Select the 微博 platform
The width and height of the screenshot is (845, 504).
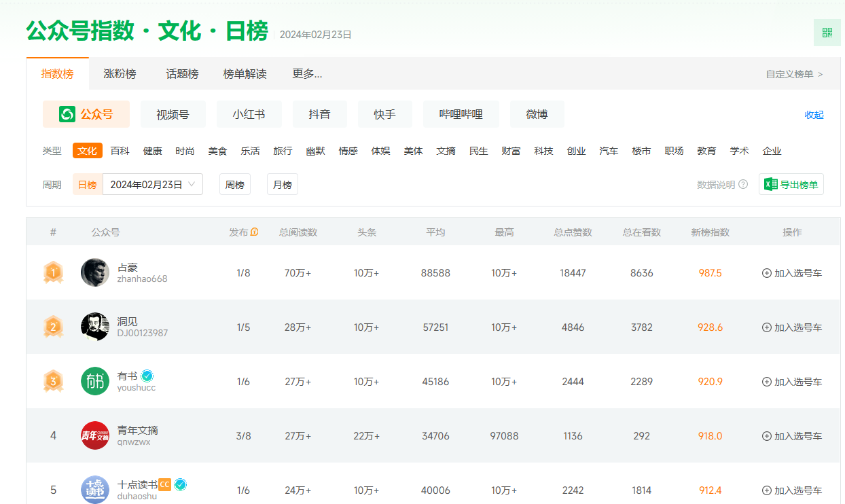click(x=537, y=114)
